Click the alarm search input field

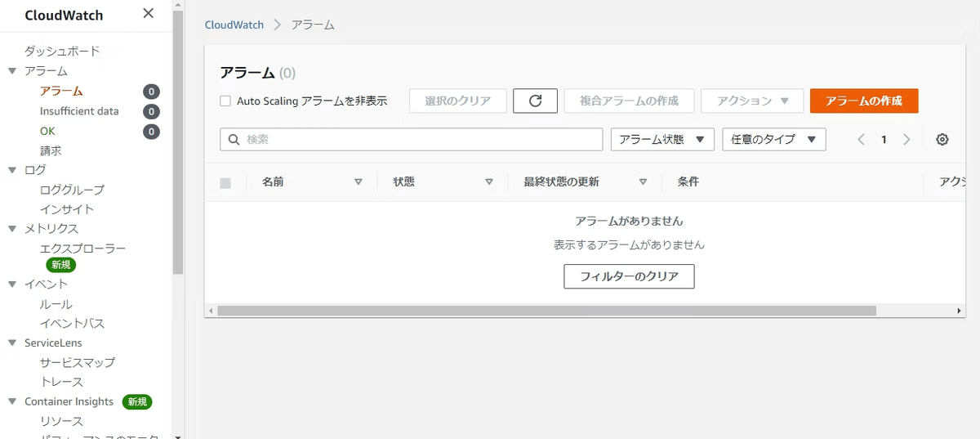point(411,139)
